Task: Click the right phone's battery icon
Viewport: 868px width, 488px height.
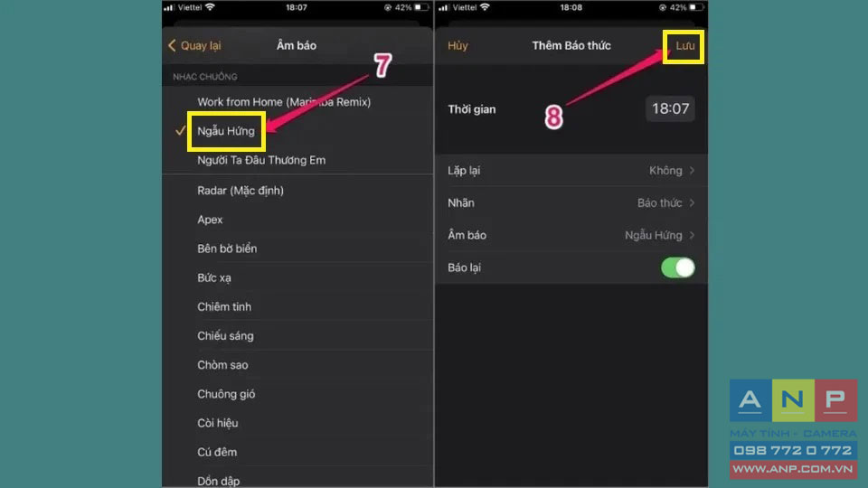Action: tap(696, 7)
